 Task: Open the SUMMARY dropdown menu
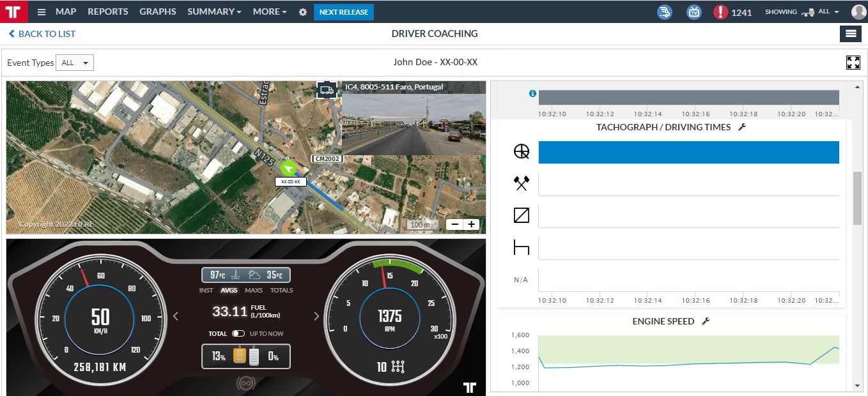click(213, 11)
